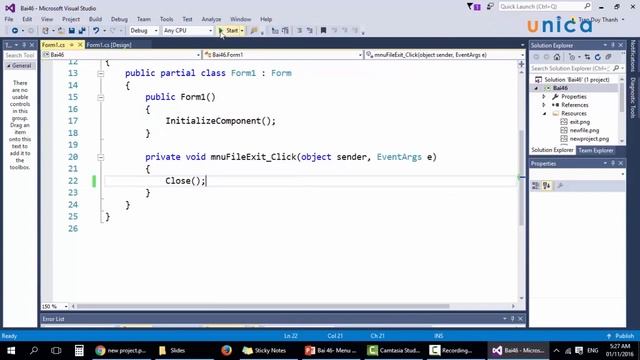Open the Notifications side tab

(633, 56)
